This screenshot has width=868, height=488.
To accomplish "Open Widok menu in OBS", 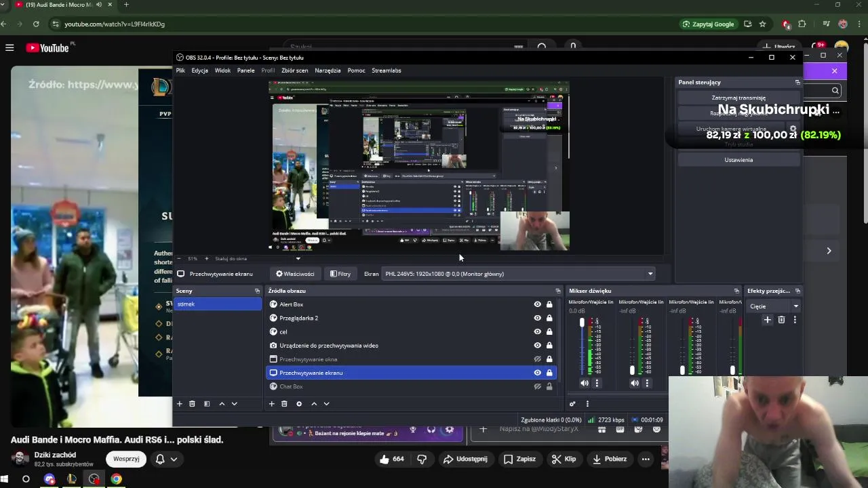I will [x=222, y=70].
